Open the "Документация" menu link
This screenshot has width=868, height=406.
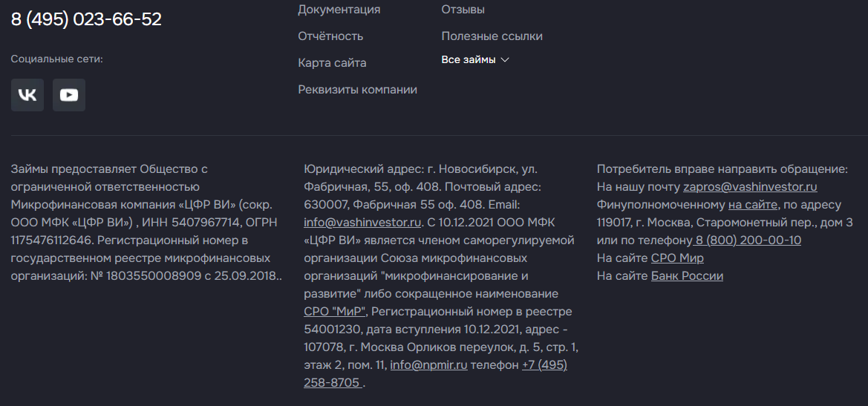tap(339, 10)
